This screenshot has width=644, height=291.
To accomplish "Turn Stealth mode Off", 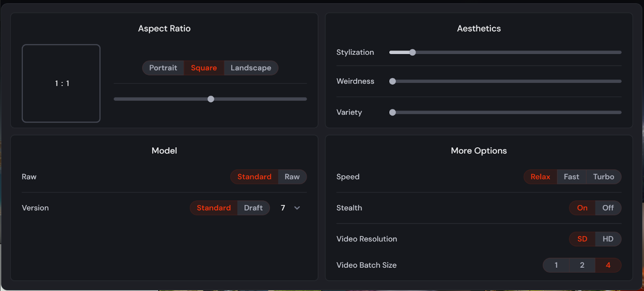I will click(x=608, y=208).
